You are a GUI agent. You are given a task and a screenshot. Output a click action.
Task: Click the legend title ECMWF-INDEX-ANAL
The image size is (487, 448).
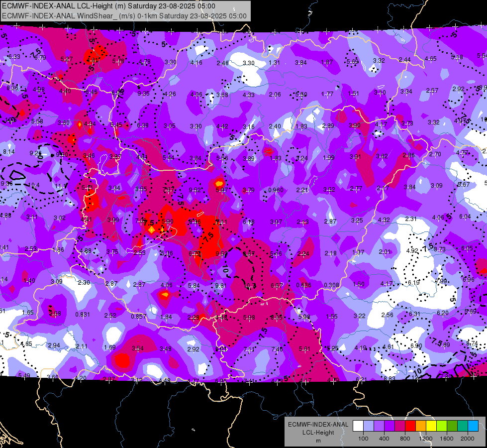[x=318, y=425]
